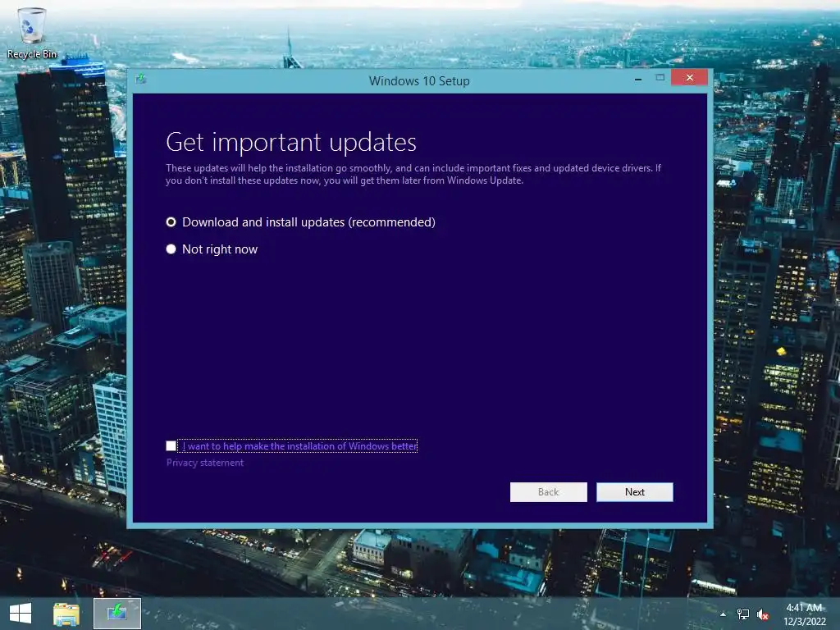840x630 pixels.
Task: Show hidden system tray icons
Action: click(723, 614)
